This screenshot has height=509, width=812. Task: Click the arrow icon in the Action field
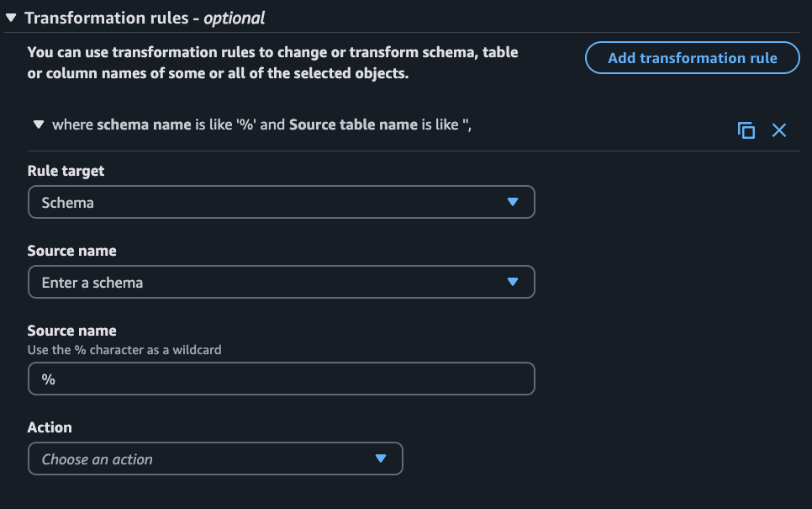[x=381, y=459]
